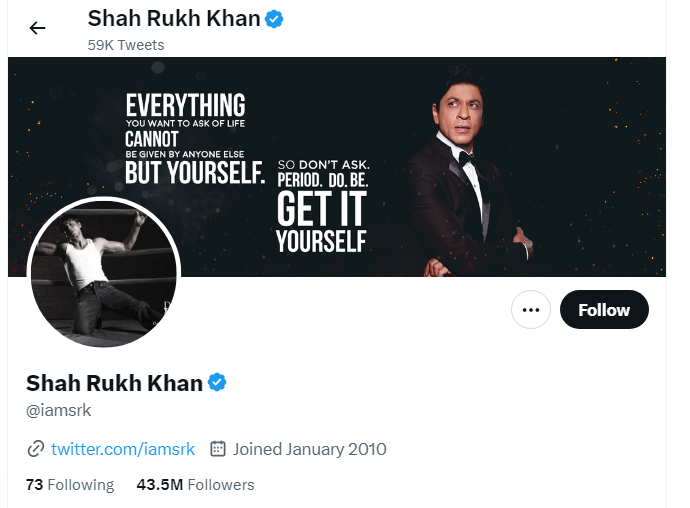690x508 pixels.
Task: Click the Joined January 2010 text
Action: pyautogui.click(x=309, y=449)
